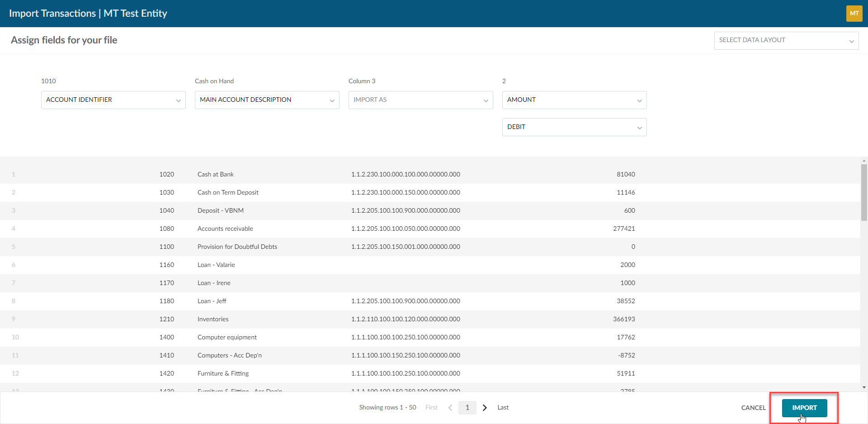The height and width of the screenshot is (424, 868).
Task: Click the MT user avatar icon
Action: [854, 14]
